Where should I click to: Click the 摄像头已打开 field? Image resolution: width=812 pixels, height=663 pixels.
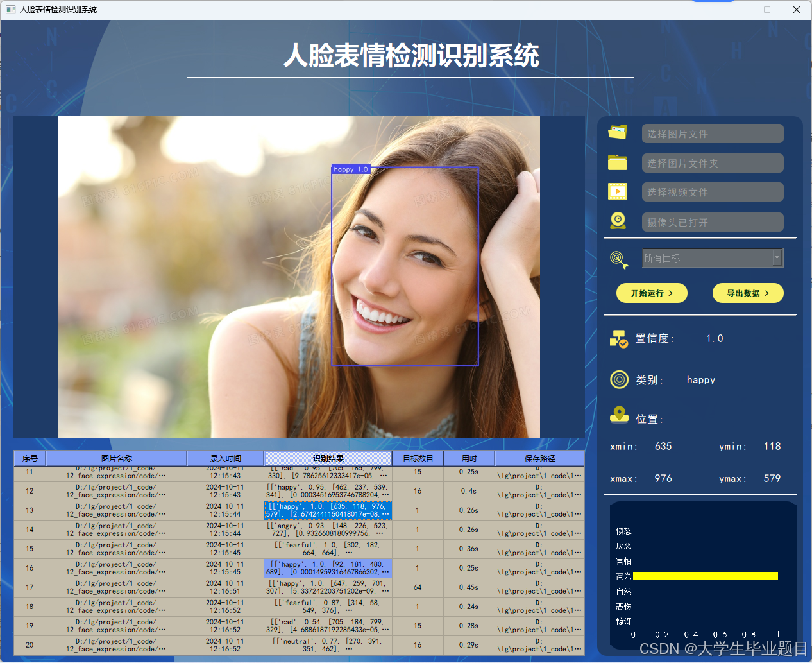713,222
